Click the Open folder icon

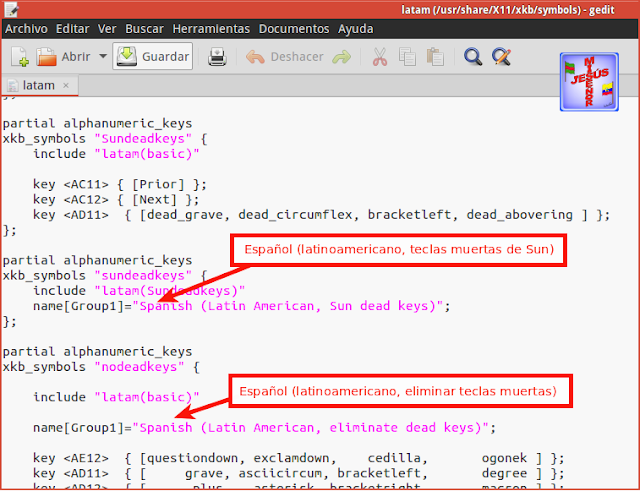(x=47, y=57)
